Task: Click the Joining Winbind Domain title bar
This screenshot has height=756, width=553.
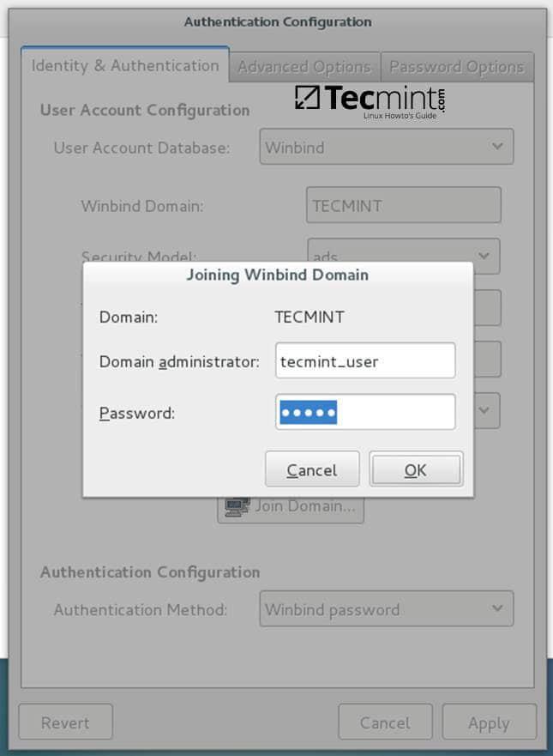Action: (277, 275)
